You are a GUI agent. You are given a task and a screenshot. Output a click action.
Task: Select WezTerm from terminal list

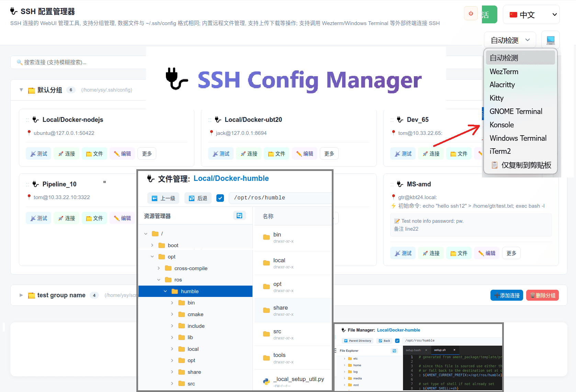[x=520, y=71]
